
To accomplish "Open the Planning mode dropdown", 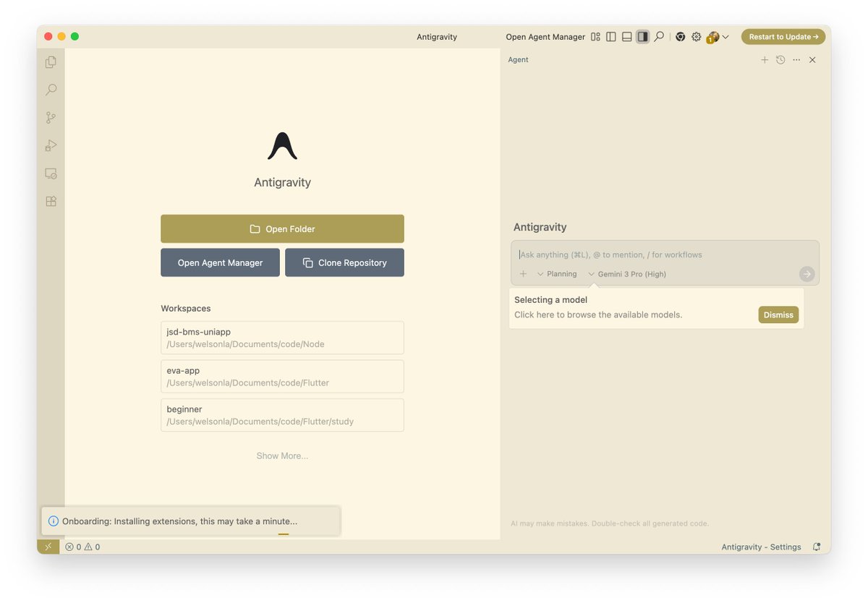I will pos(557,274).
